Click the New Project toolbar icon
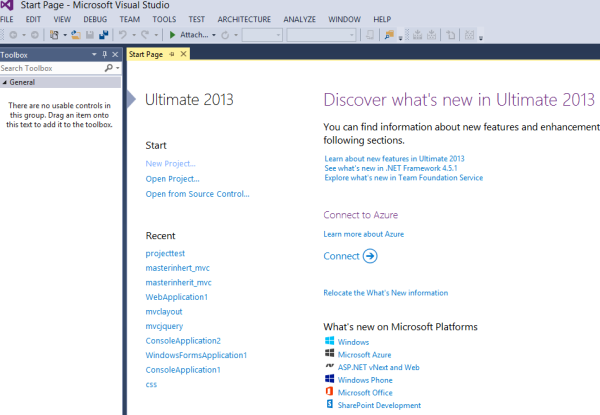 pyautogui.click(x=54, y=35)
